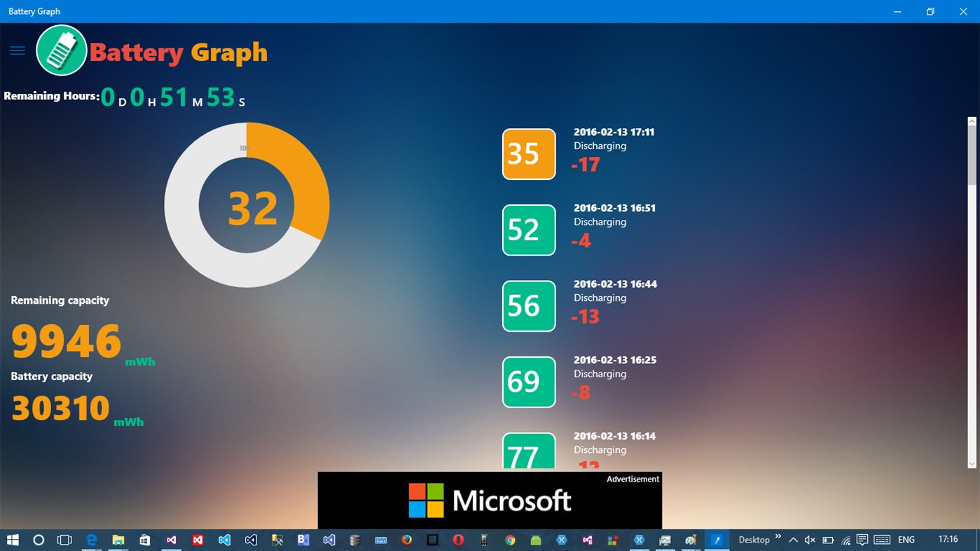Expand hidden tray icons with the chevron
This screenshot has height=551, width=980.
(794, 540)
